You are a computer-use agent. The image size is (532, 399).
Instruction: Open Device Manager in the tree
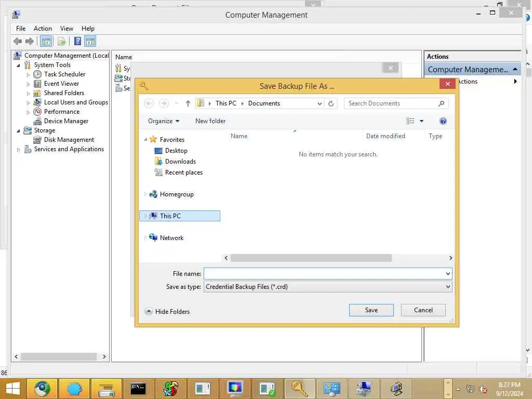(x=66, y=121)
